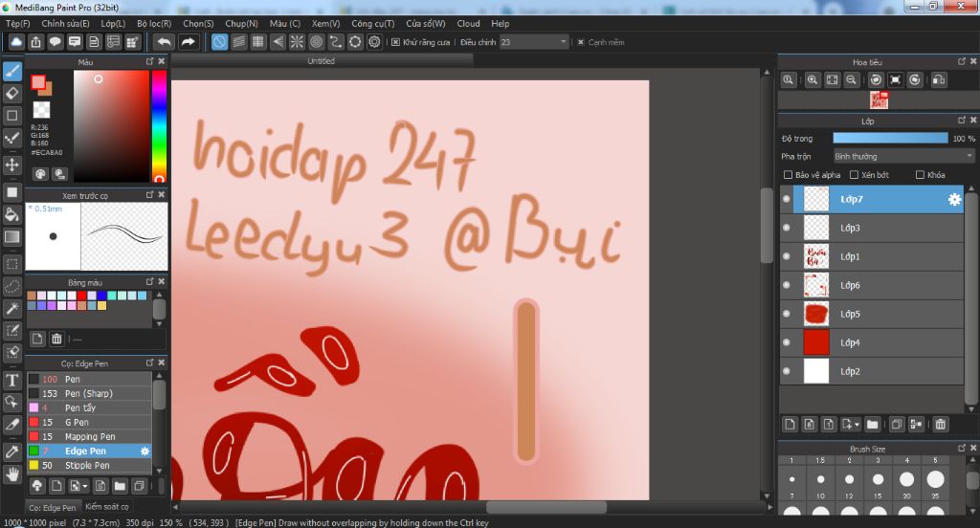Click the Undo arrow
Screen dimensions: 980x528
[x=165, y=42]
